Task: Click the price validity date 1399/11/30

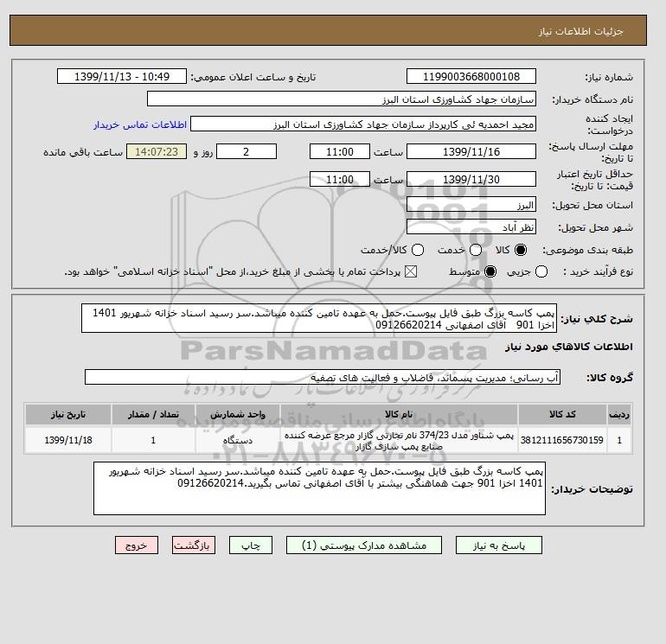Action: [x=471, y=179]
